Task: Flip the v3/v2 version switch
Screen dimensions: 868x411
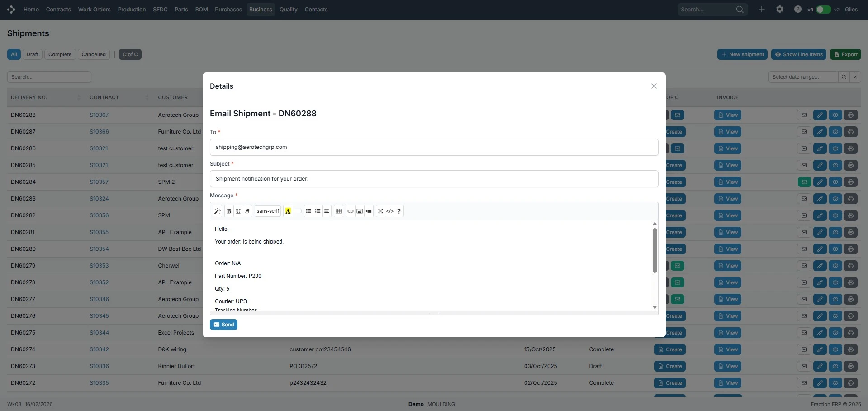Action: click(x=823, y=10)
